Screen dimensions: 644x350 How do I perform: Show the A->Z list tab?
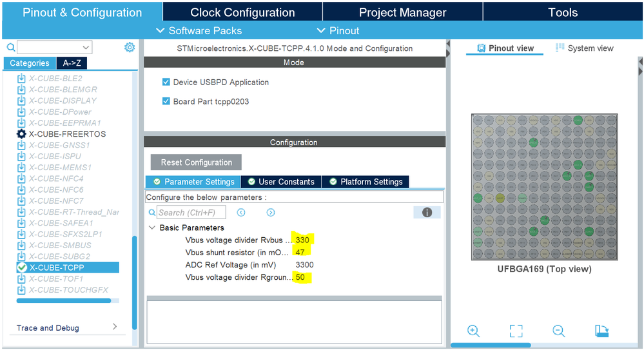72,63
